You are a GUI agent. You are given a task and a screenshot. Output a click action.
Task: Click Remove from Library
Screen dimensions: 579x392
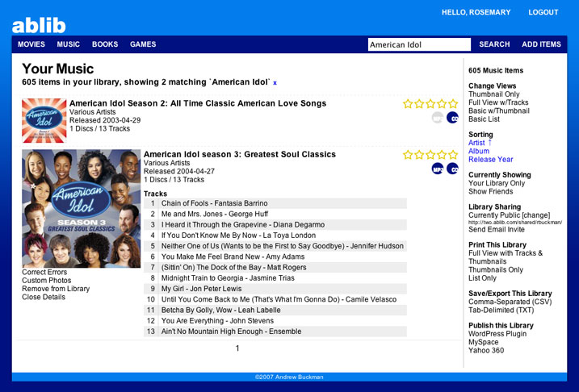pyautogui.click(x=56, y=289)
